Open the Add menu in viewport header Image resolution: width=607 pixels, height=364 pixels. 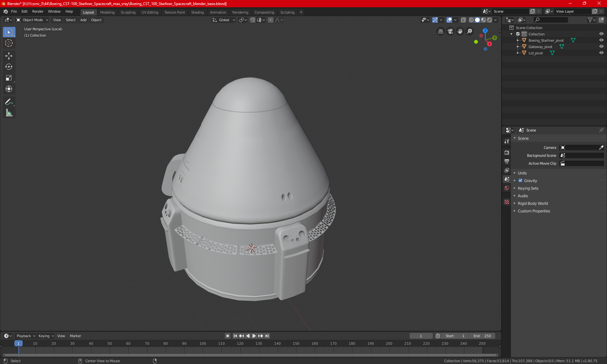tap(83, 20)
